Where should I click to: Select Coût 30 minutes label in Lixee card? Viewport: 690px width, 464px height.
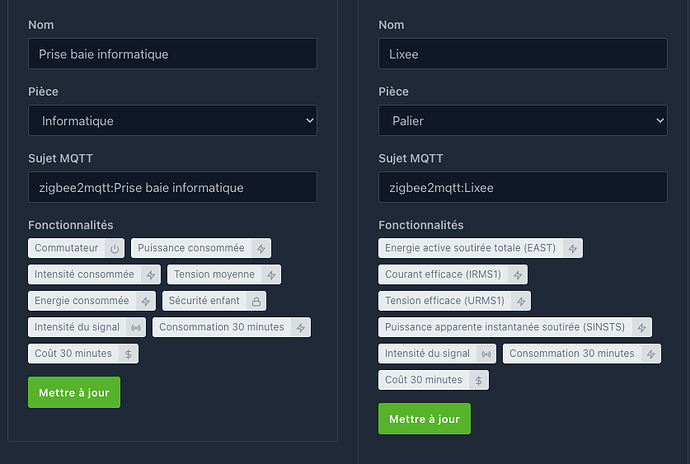(x=423, y=380)
